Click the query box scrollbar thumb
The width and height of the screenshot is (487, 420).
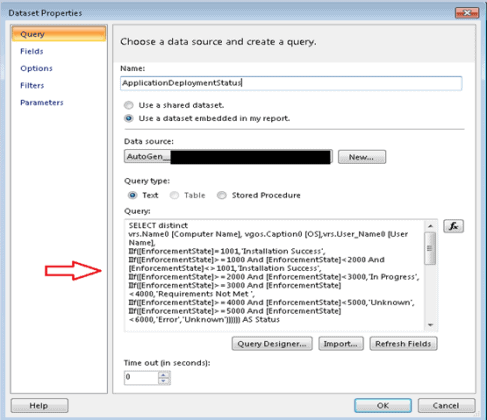coord(430,248)
